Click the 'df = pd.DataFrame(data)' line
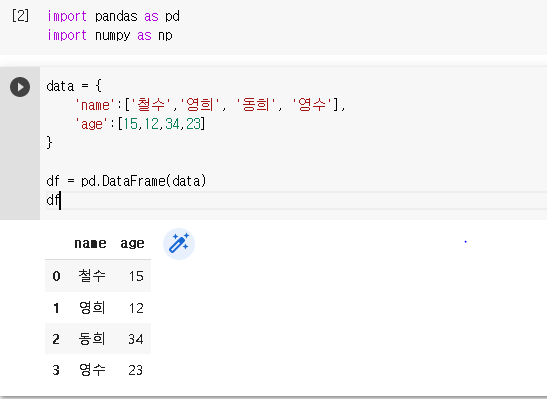 (126, 181)
